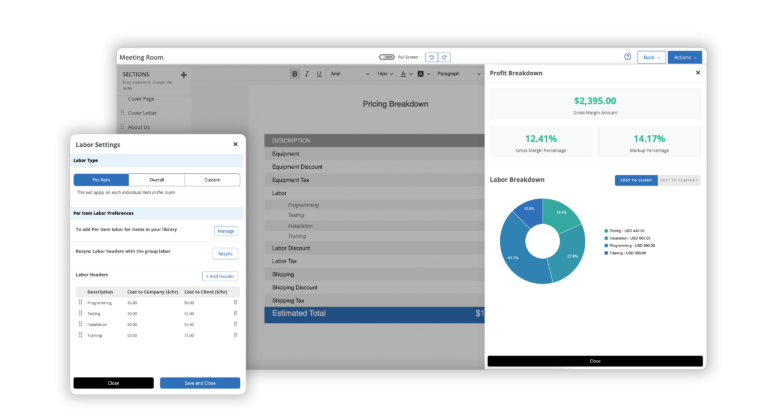
Task: Open the help question mark icon
Action: pos(627,57)
